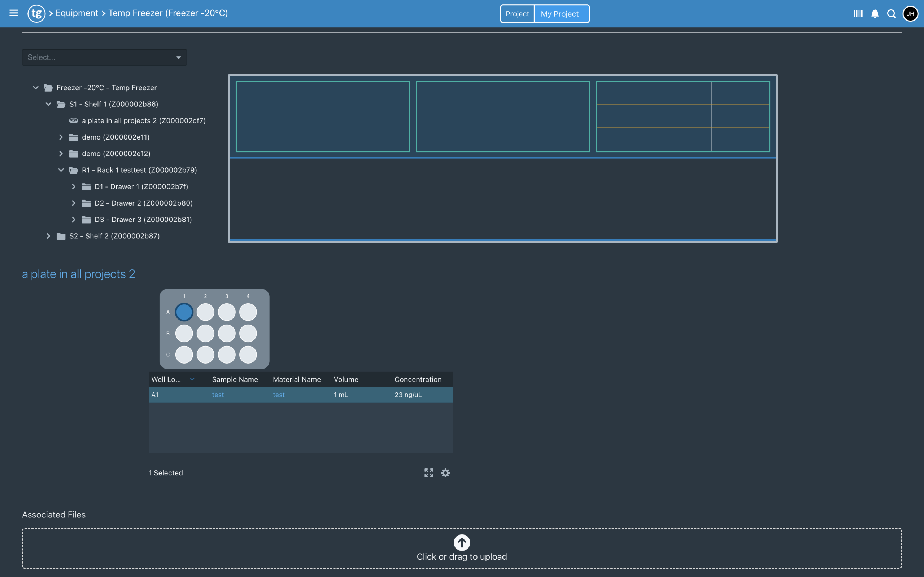Screen dimensions: 924x577
Task: Click Equipment in the breadcrumb
Action: tap(77, 13)
